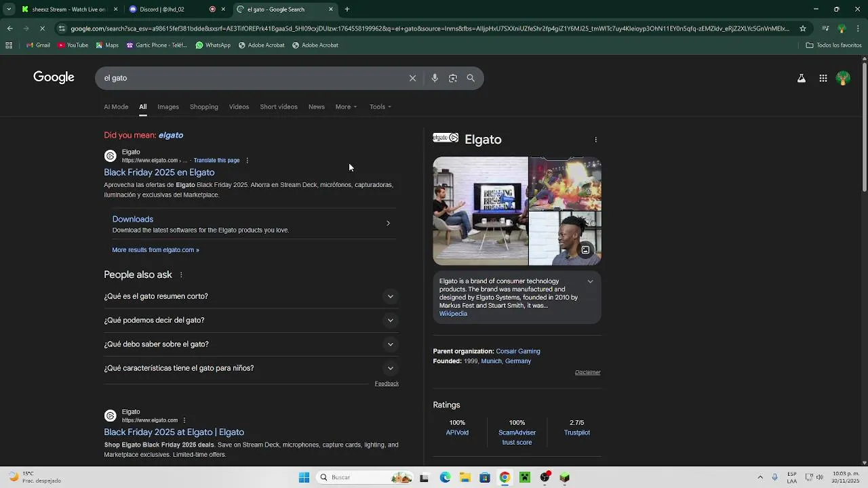Open 'Black Friday 2025 en Elgato' result
This screenshot has height=488, width=868.
point(159,173)
